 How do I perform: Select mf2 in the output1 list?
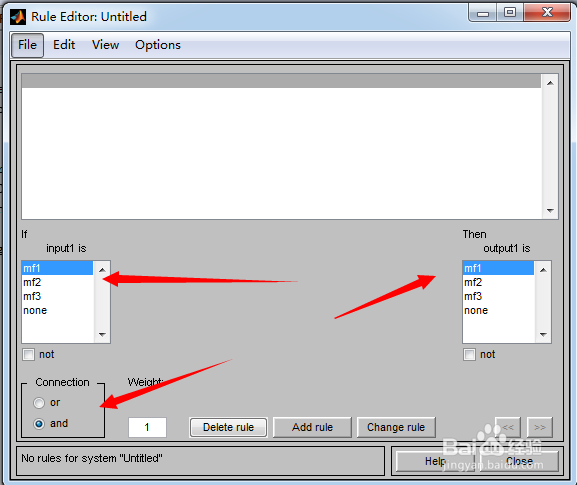pos(498,282)
